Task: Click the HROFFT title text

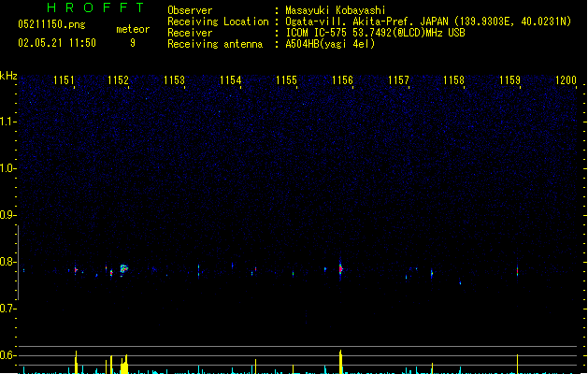Action: (96, 7)
